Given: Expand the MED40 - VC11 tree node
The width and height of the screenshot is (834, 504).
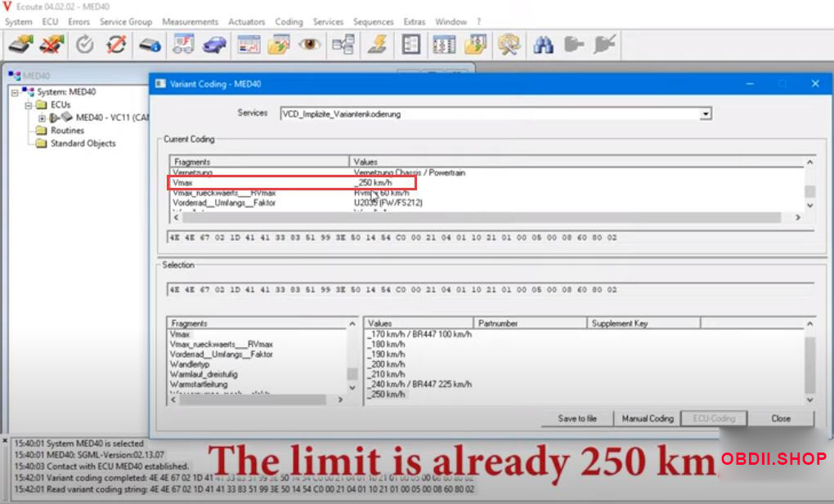Looking at the screenshot, I should 42,118.
